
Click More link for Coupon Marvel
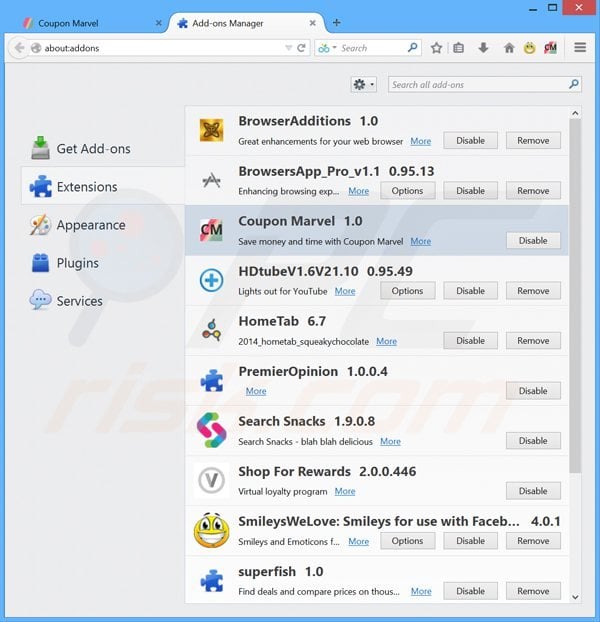(x=420, y=241)
